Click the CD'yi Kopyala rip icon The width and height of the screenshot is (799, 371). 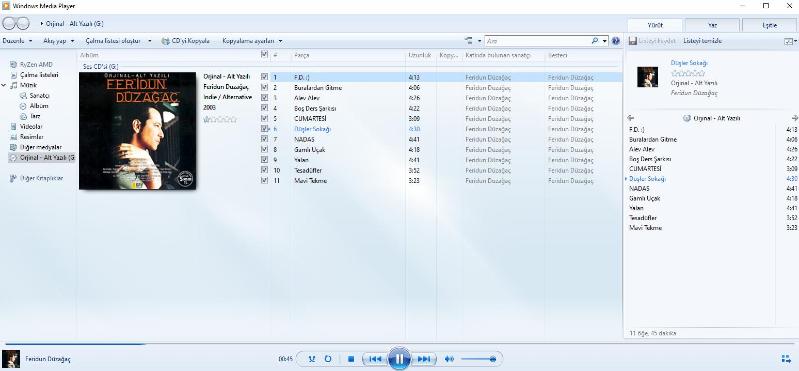(166, 41)
